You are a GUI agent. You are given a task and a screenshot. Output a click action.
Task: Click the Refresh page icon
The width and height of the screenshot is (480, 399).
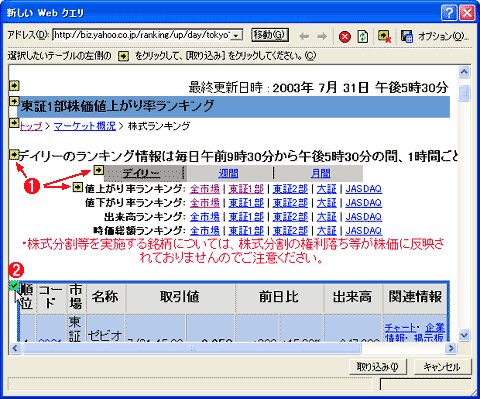(363, 36)
